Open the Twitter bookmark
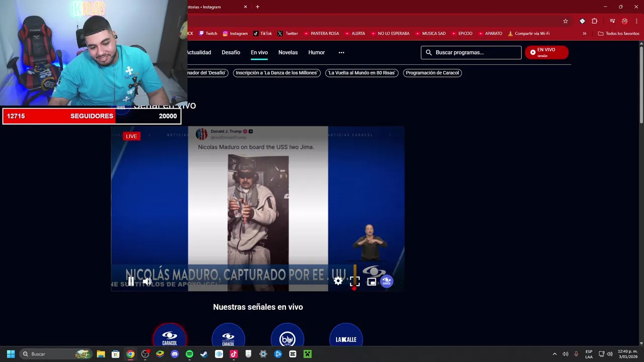The image size is (644, 362). point(288,34)
